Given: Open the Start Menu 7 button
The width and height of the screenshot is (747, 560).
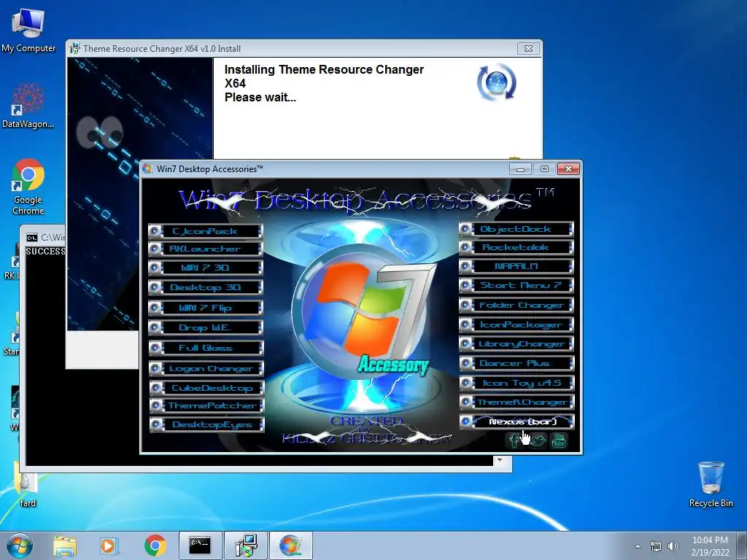Looking at the screenshot, I should 516,285.
